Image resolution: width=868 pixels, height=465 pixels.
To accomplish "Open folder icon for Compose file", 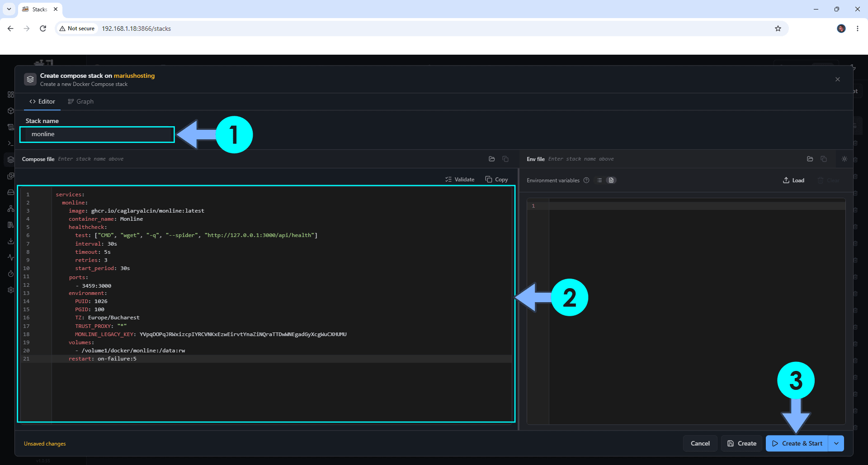I will pos(492,159).
